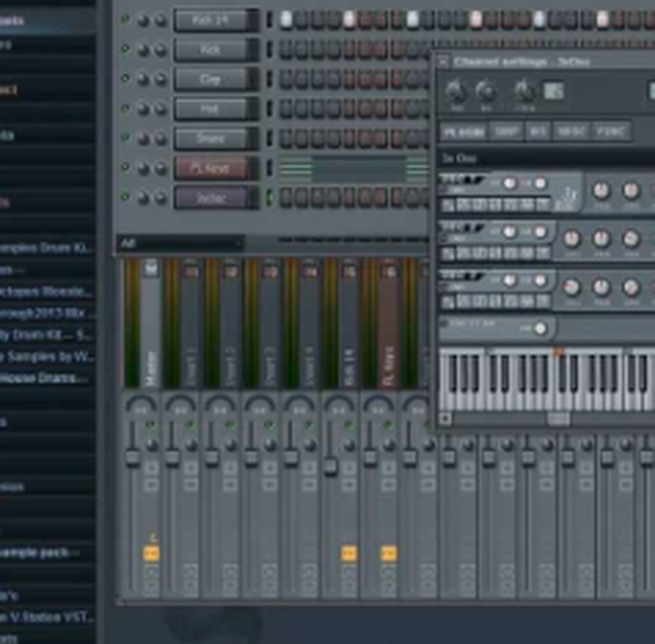Viewport: 655px width, 644px height.
Task: Toggle the channel selector light beside 3xOsc
Action: pos(270,197)
